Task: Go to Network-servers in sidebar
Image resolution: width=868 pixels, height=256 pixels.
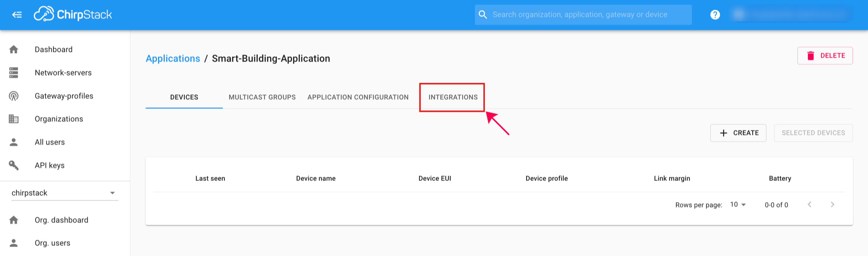Action: (63, 73)
